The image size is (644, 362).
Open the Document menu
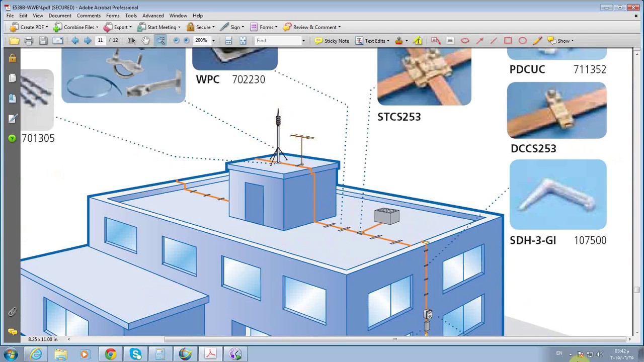point(60,16)
